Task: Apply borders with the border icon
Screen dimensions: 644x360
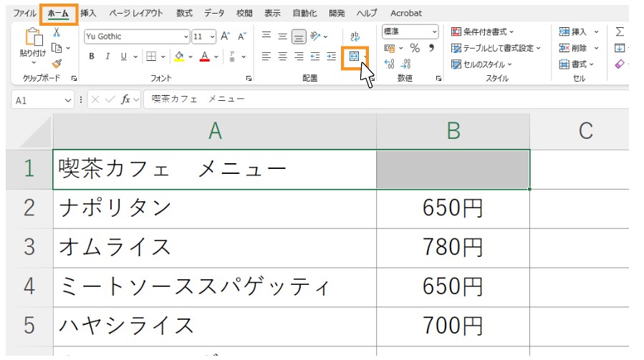Action: click(x=151, y=57)
